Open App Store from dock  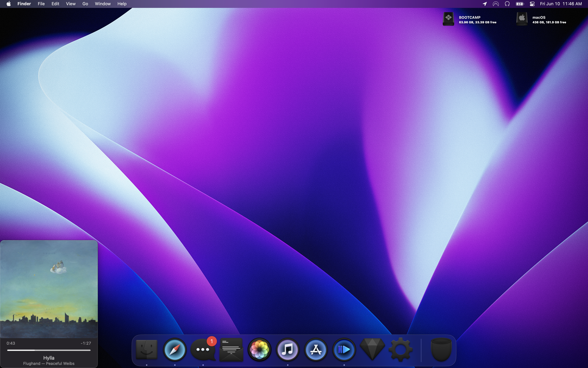[316, 350]
